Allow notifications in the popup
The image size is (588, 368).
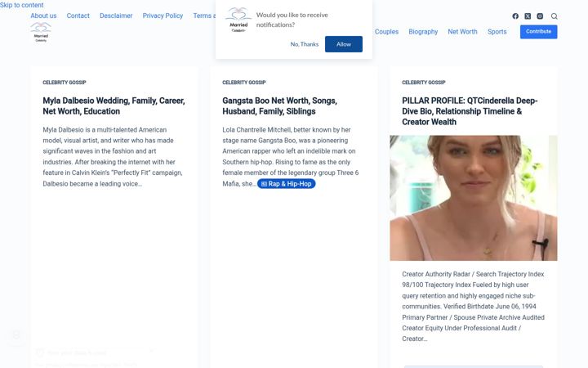(344, 44)
